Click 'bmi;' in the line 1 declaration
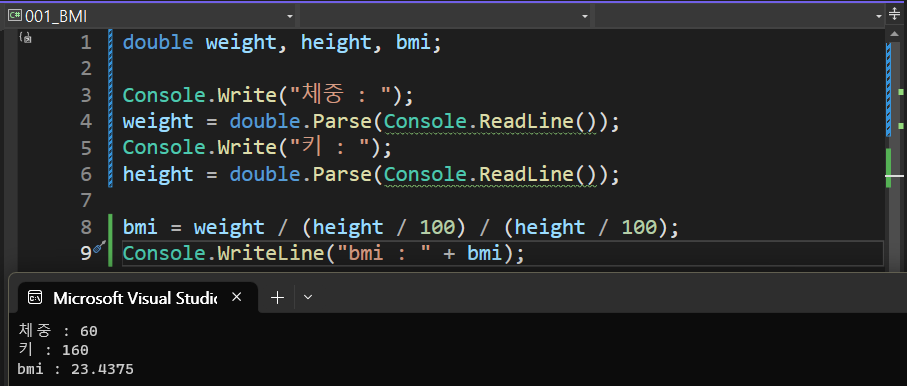The height and width of the screenshot is (386, 907). coord(419,43)
